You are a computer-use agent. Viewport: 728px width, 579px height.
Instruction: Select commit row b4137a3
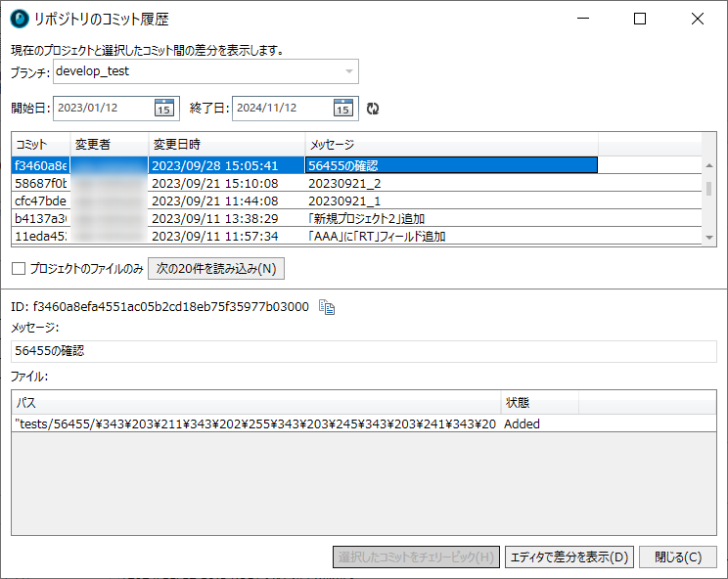pos(356,218)
